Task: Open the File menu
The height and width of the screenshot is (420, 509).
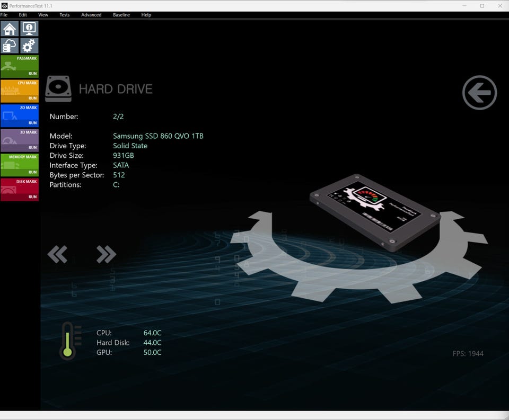Action: click(4, 15)
